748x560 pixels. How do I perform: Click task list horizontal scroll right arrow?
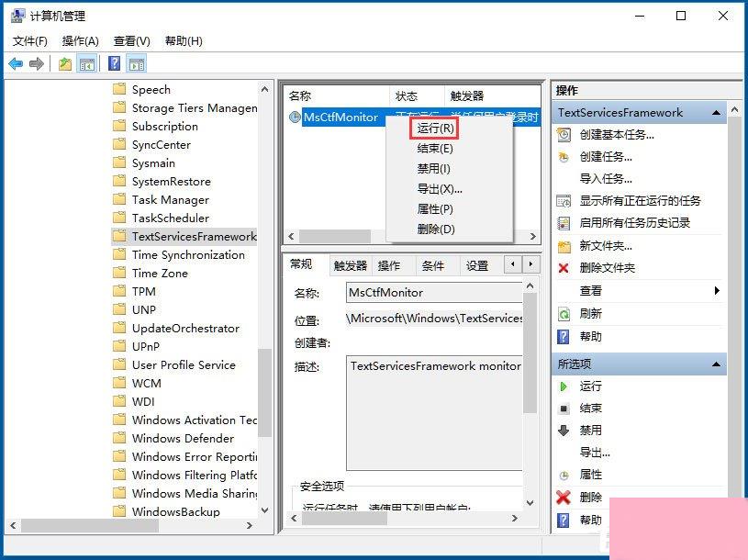533,236
